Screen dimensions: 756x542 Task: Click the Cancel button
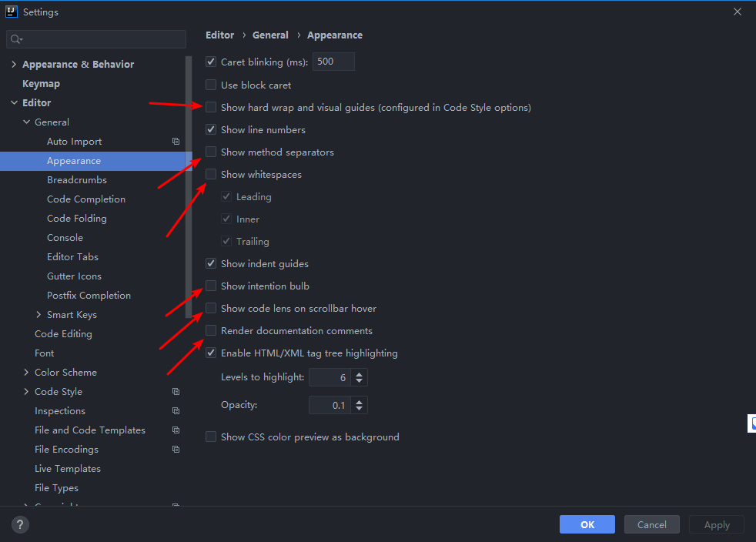coord(651,524)
